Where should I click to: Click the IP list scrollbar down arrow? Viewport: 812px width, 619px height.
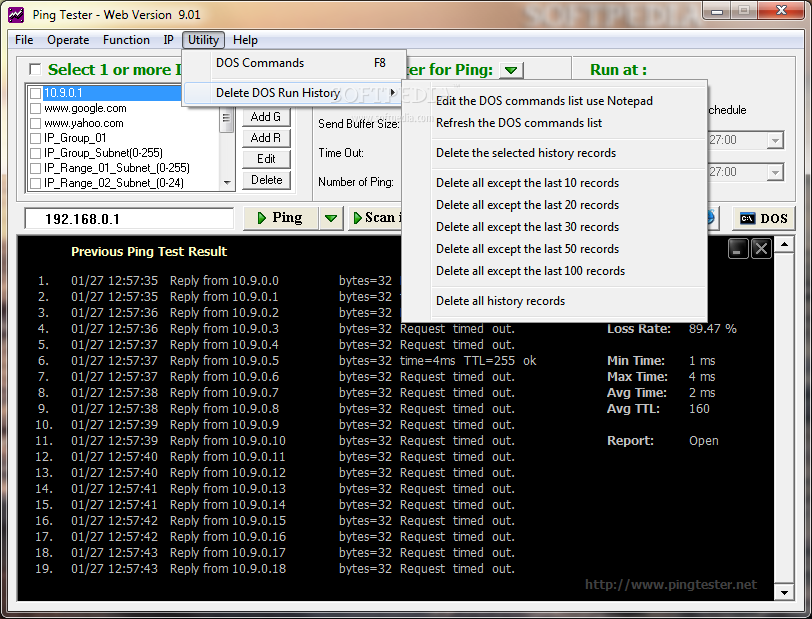point(227,183)
